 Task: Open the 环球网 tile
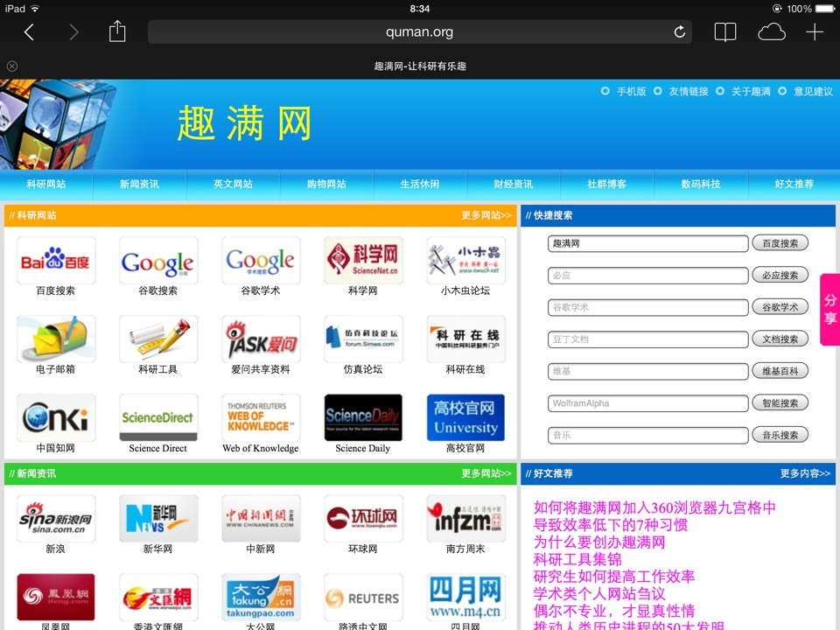click(363, 519)
